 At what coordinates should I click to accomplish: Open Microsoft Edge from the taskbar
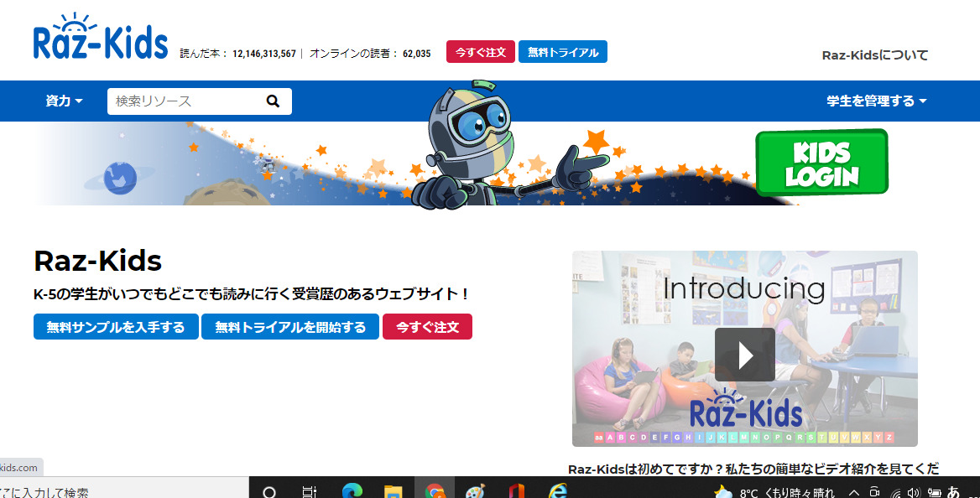click(x=351, y=492)
